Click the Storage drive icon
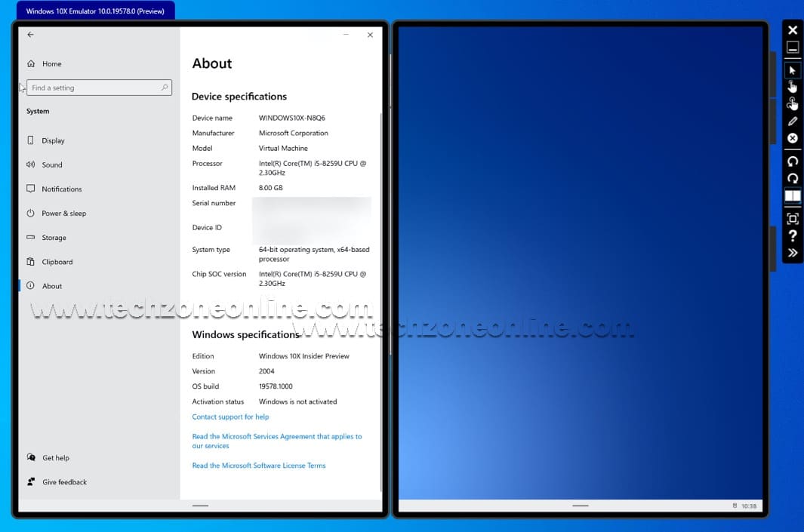This screenshot has width=804, height=532. click(31, 237)
